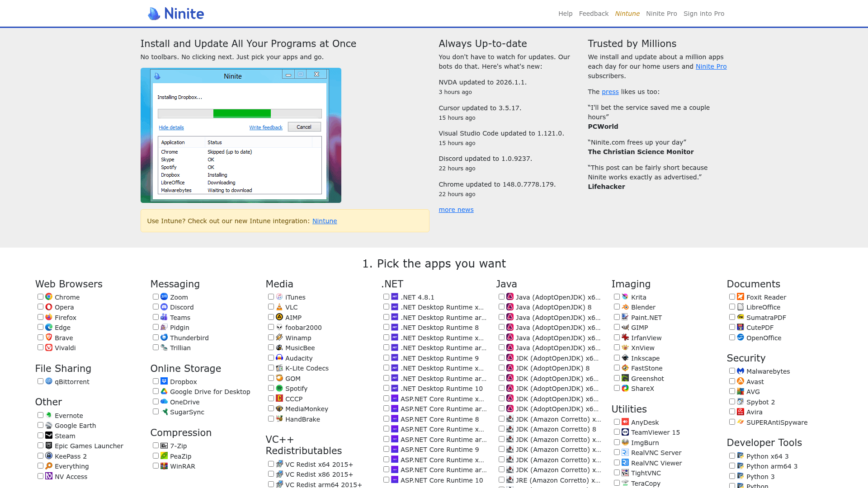
Task: Tick the VC Redist x64 2015+ checkbox
Action: [271, 464]
